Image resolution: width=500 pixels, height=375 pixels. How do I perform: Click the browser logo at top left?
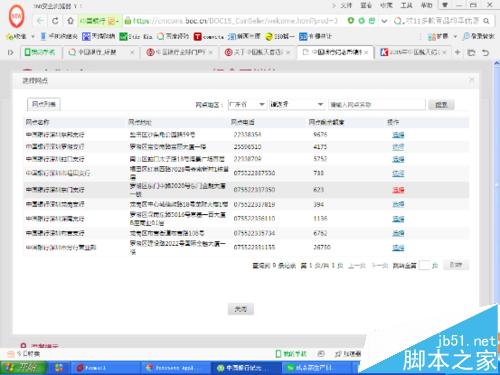(x=16, y=16)
